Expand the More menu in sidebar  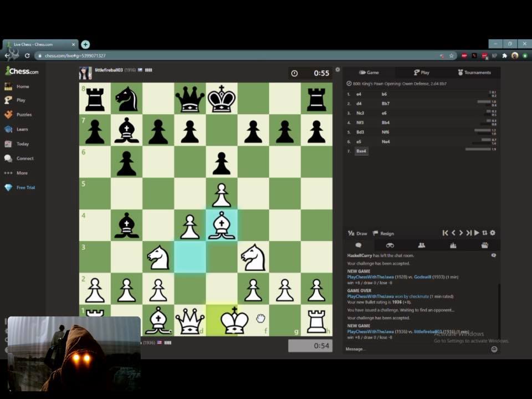point(22,173)
